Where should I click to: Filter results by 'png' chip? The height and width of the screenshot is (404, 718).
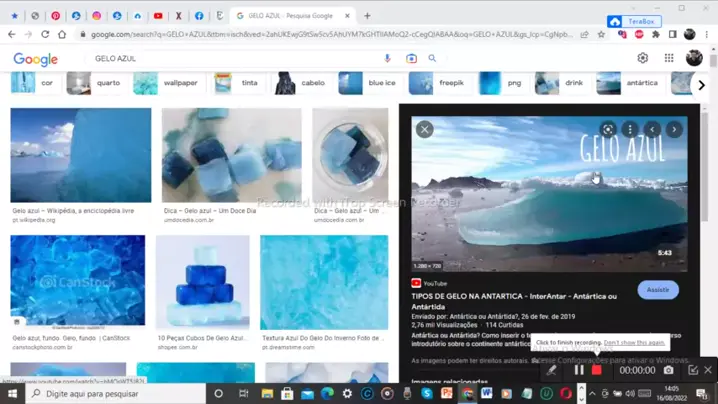coord(503,83)
